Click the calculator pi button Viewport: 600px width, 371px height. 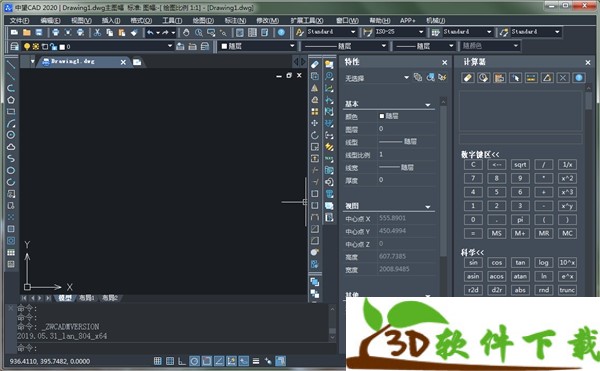click(x=520, y=220)
